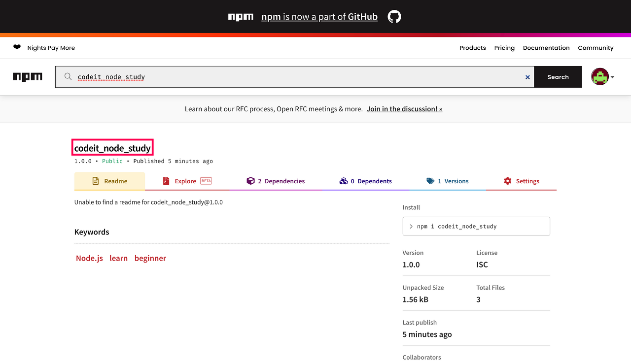Click the 'ISC' license value
The width and height of the screenshot is (631, 364).
point(482,265)
